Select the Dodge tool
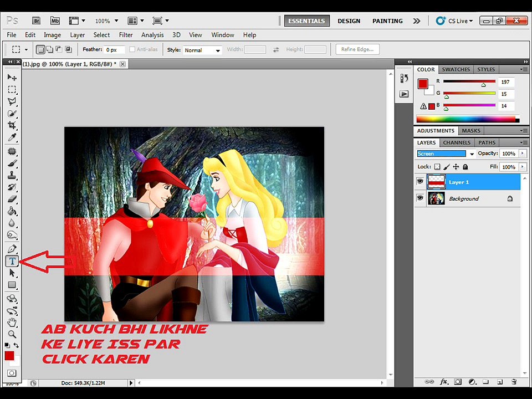The width and height of the screenshot is (532, 399). click(x=12, y=235)
